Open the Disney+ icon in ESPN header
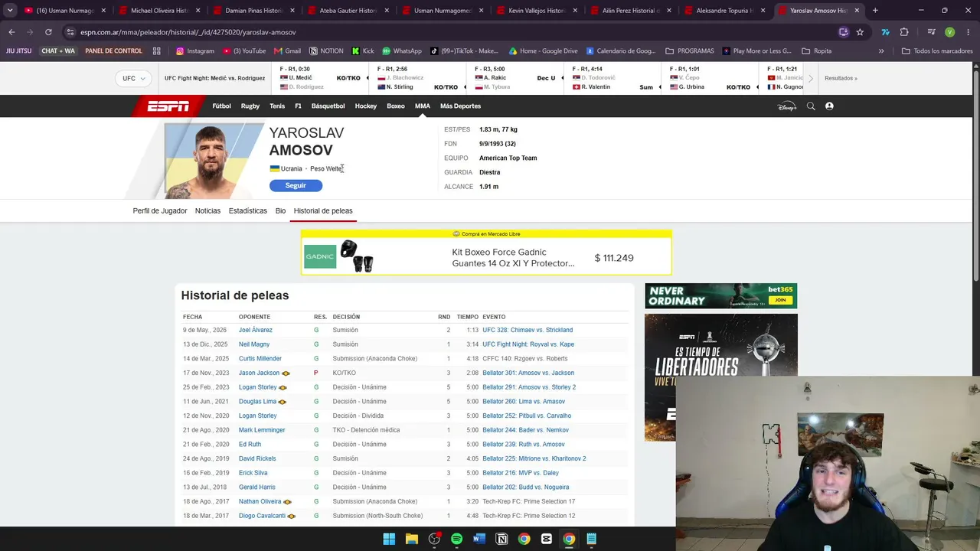 (787, 106)
